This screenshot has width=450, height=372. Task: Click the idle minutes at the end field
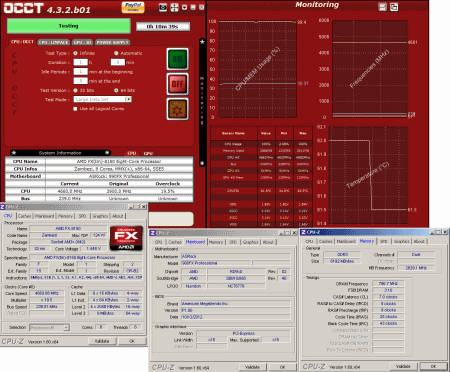[x=80, y=81]
